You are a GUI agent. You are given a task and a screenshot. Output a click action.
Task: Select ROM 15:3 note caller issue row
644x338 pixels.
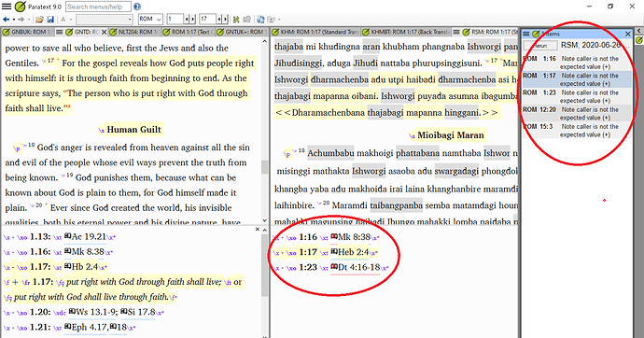tap(577, 131)
